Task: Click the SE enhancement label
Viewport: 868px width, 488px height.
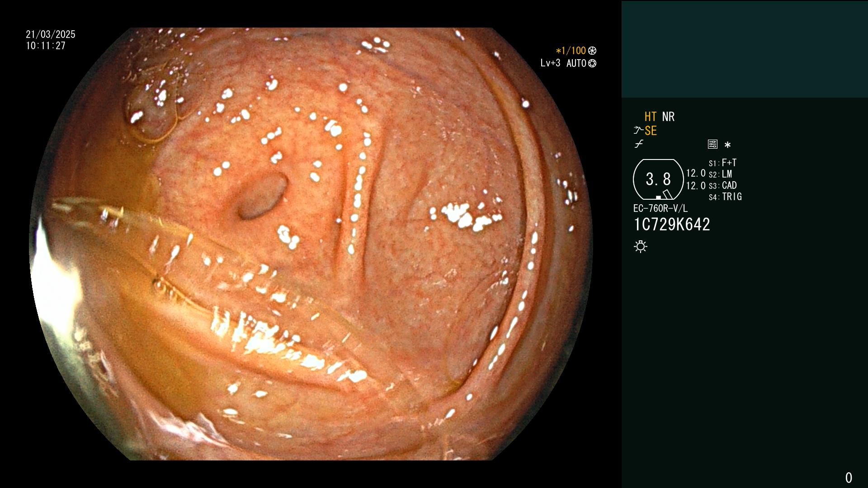Action: click(x=651, y=131)
